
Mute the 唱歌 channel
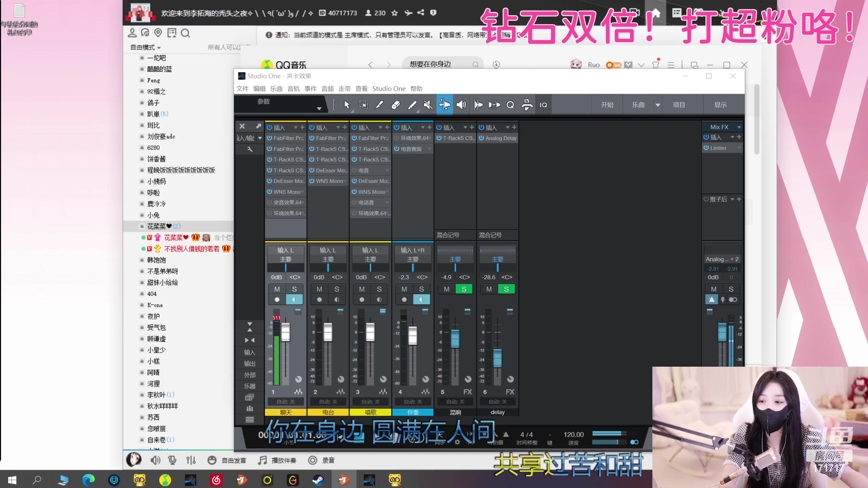pyautogui.click(x=362, y=289)
